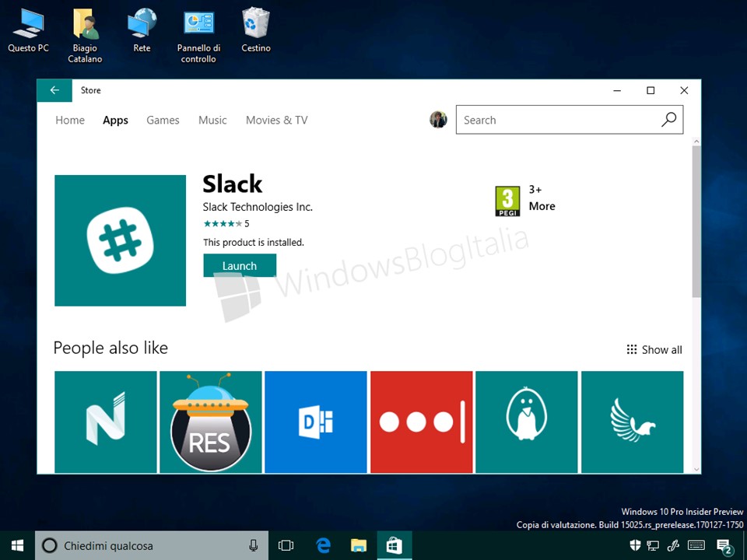Go back using the Store back arrow

point(54,90)
